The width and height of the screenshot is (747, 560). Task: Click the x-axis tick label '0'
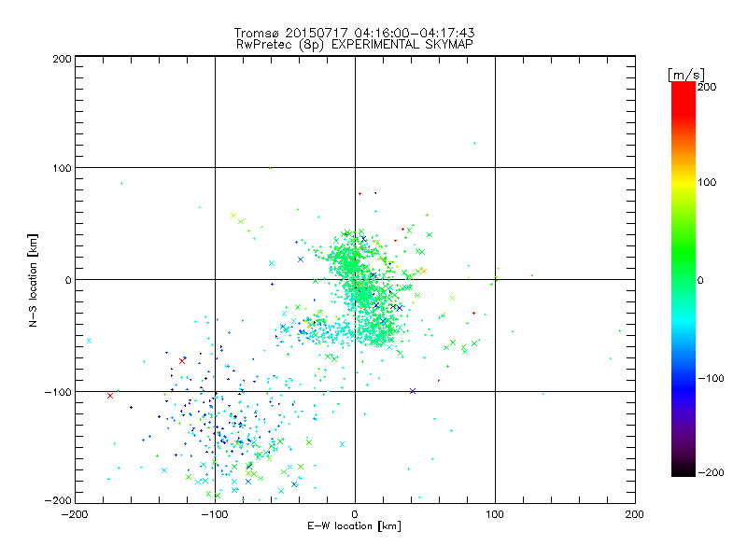[355, 515]
